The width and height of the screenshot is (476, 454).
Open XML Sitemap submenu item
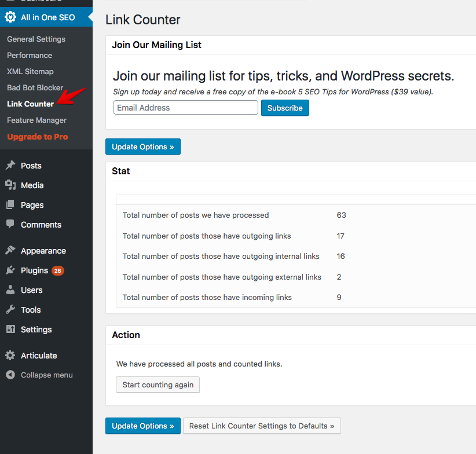pyautogui.click(x=30, y=72)
